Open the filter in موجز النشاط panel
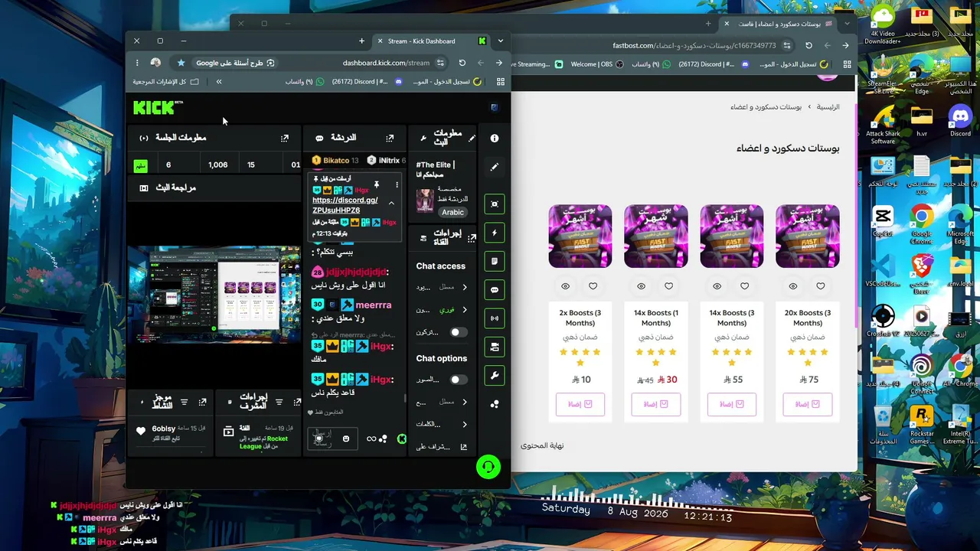The width and height of the screenshot is (980, 551). 184,402
